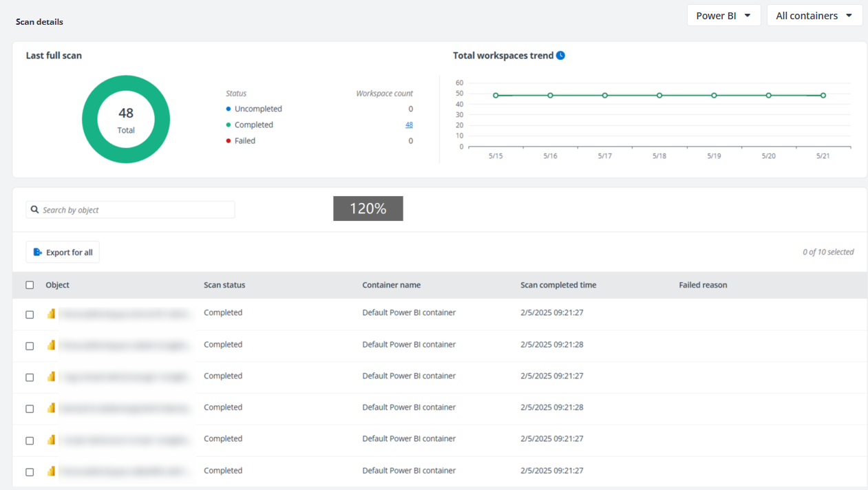868x490 pixels.
Task: Check the fourth row's checkbox
Action: click(30, 409)
